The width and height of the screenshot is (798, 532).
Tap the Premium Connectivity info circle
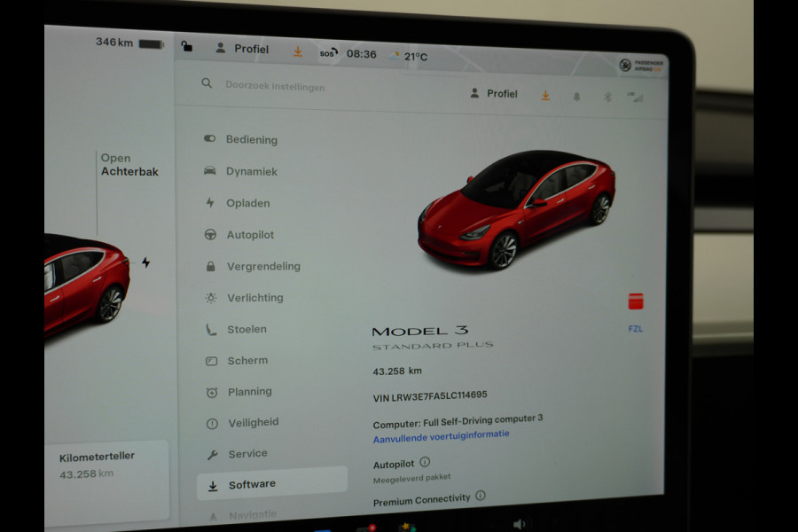481,497
